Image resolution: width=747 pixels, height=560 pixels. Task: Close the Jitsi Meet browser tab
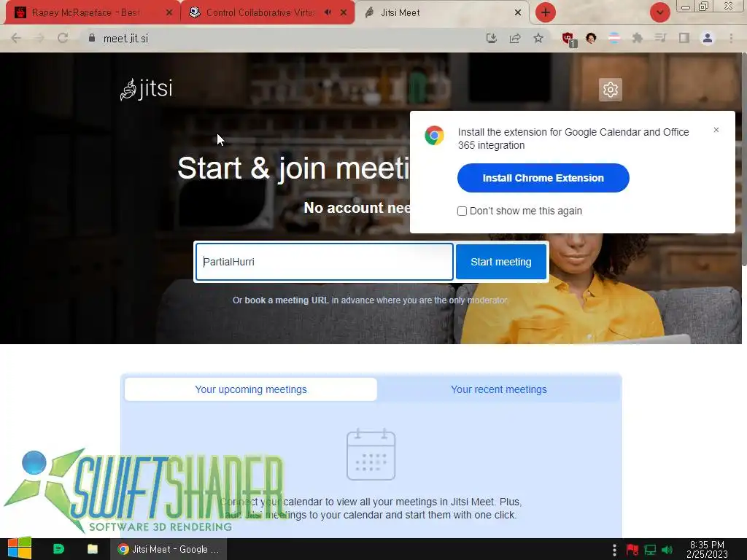(518, 13)
